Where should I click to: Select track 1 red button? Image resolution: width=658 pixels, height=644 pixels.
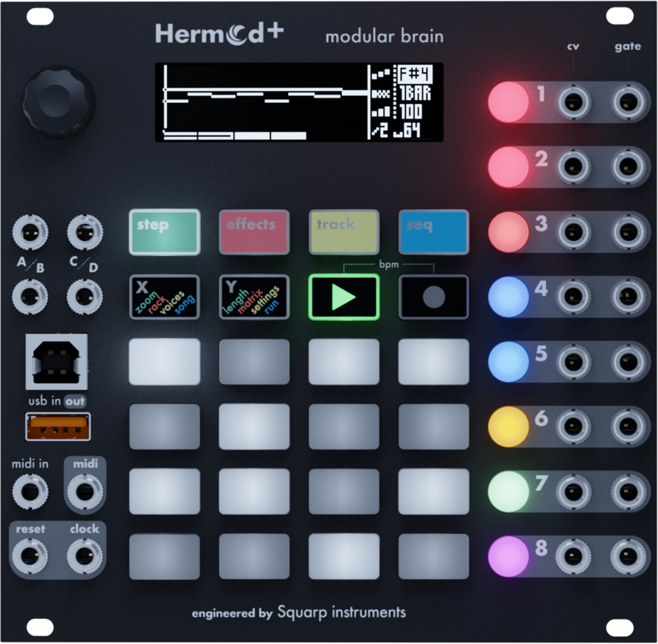[508, 102]
